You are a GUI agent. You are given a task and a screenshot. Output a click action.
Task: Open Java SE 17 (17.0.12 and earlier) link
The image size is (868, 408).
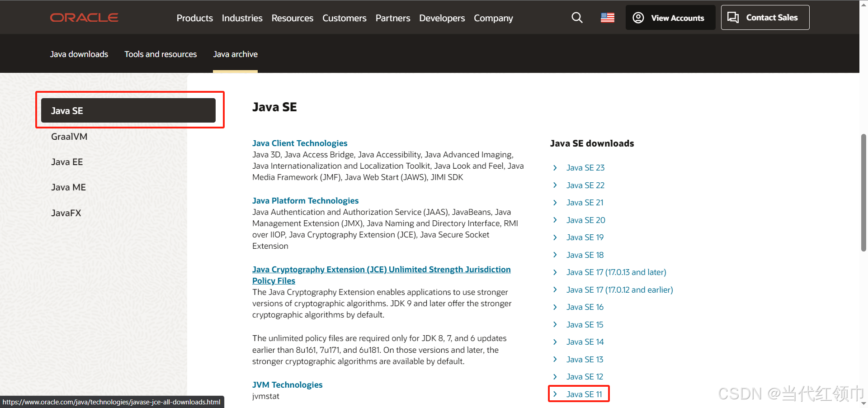click(620, 290)
